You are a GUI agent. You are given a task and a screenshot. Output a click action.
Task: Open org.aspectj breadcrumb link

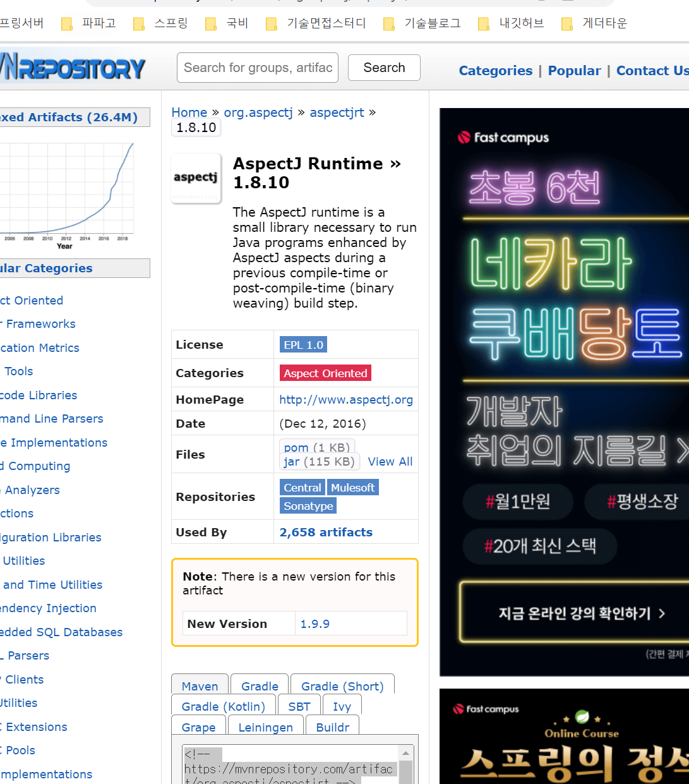258,112
